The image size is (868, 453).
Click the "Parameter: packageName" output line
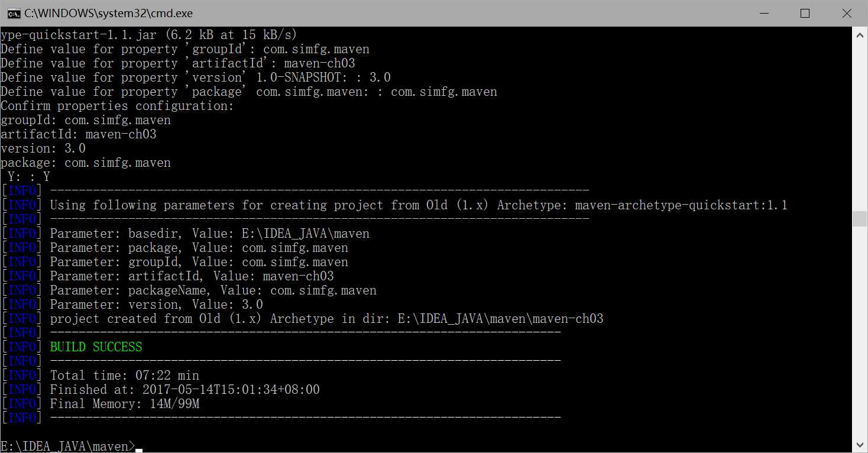coord(213,290)
